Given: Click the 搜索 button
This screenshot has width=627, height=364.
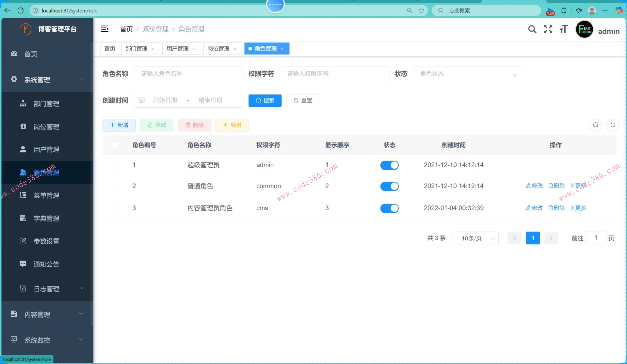Looking at the screenshot, I should [265, 100].
